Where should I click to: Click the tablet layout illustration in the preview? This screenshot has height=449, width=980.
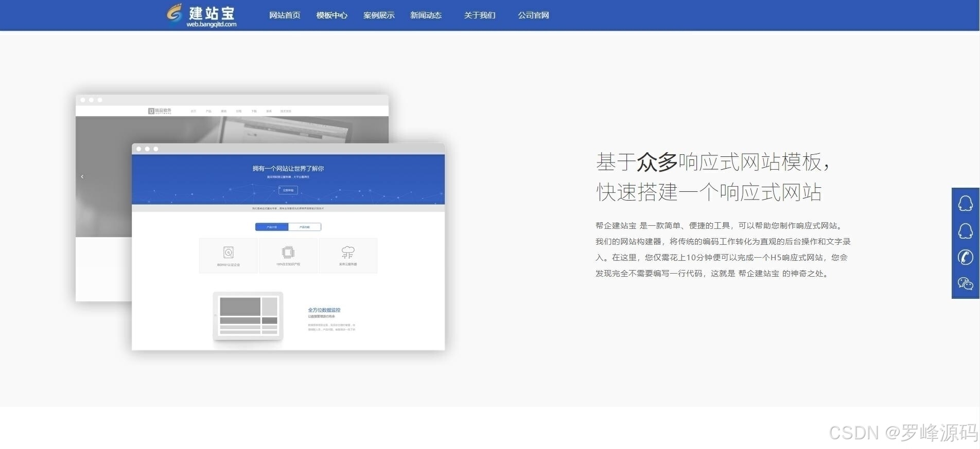[248, 316]
